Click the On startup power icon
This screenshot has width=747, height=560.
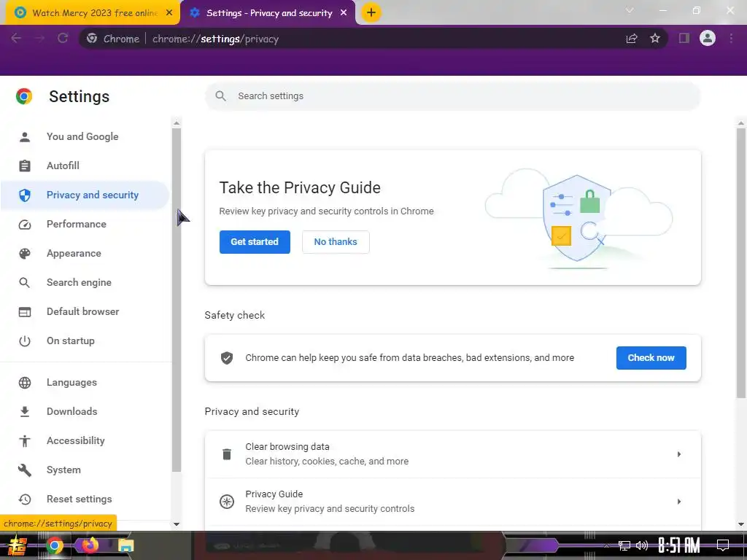coord(25,341)
